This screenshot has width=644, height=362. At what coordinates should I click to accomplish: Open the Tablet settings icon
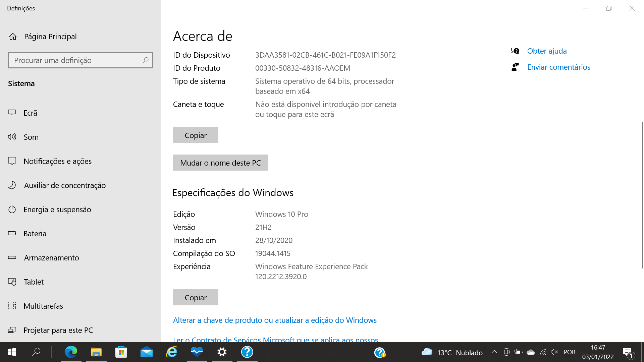pos(12,282)
